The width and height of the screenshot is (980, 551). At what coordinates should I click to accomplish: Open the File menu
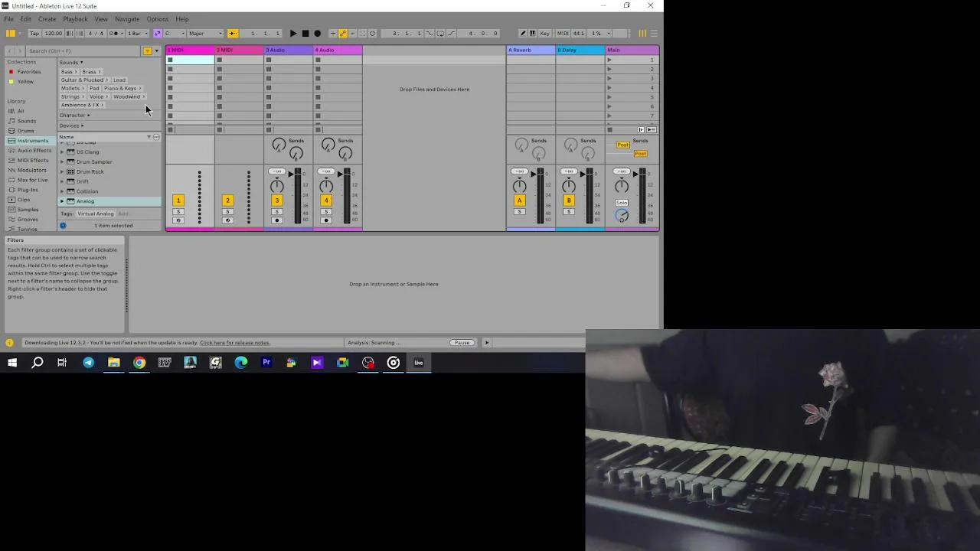(x=8, y=19)
